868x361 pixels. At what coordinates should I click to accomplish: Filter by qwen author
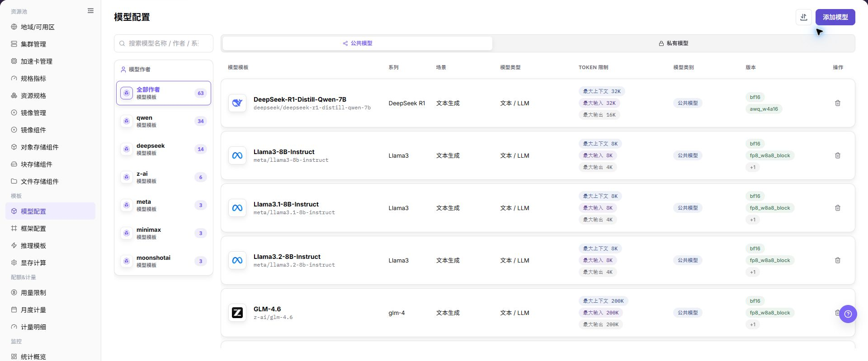pos(164,121)
